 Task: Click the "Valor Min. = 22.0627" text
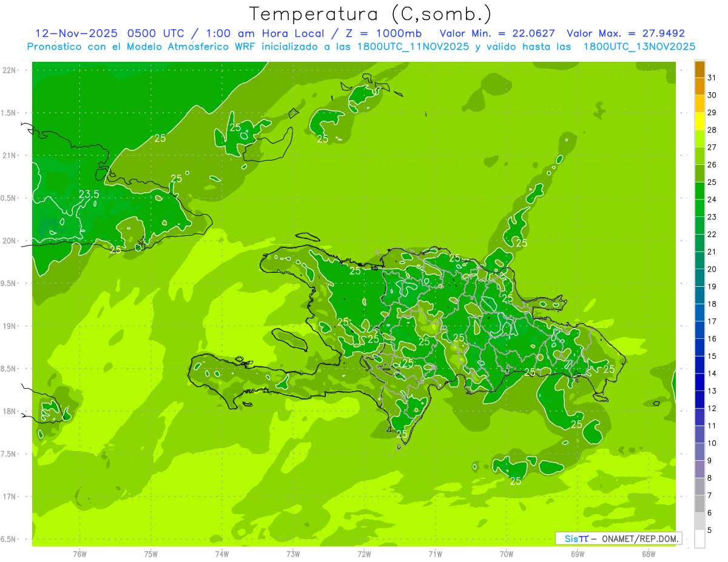497,33
